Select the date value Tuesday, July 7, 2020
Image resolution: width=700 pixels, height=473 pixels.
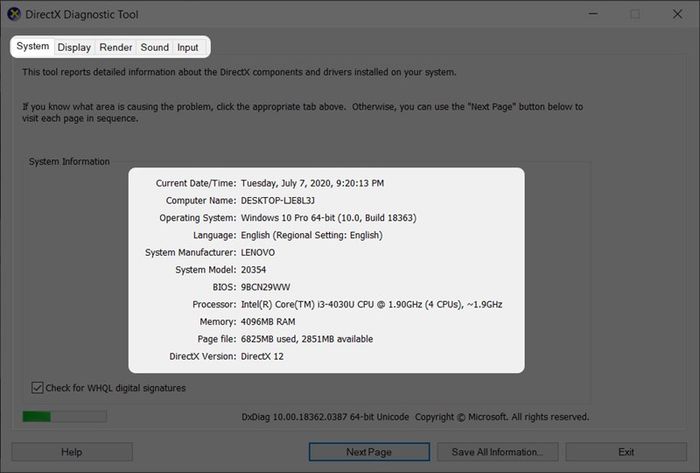click(286, 183)
